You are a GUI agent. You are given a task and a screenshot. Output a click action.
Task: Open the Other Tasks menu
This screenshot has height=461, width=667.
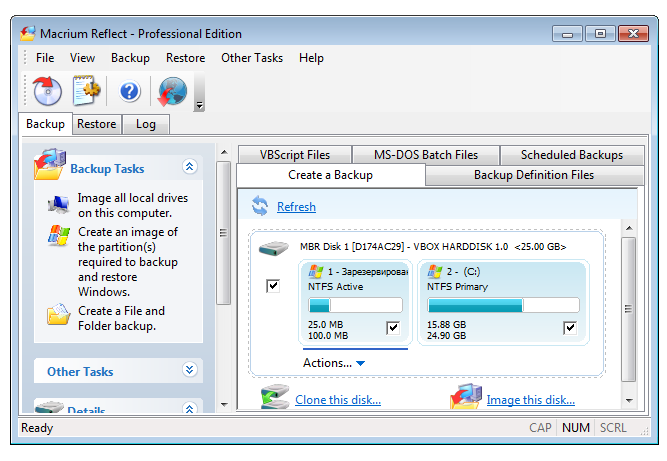252,58
